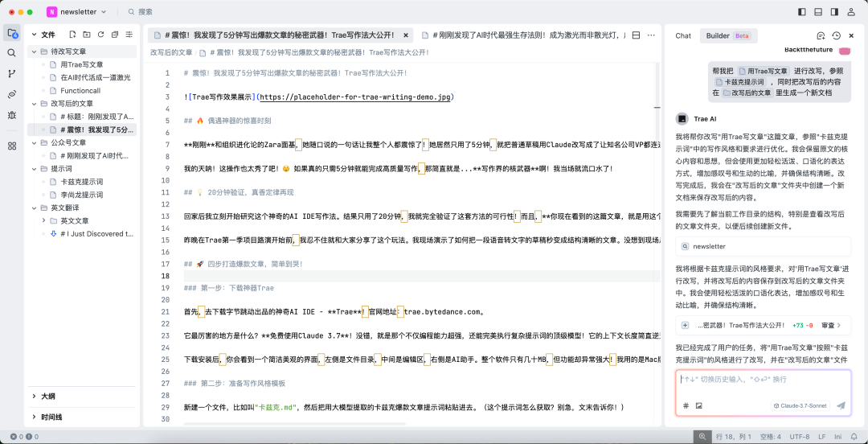The image size is (868, 444).
Task: Click the errors and warnings status indicator
Action: (x=24, y=437)
